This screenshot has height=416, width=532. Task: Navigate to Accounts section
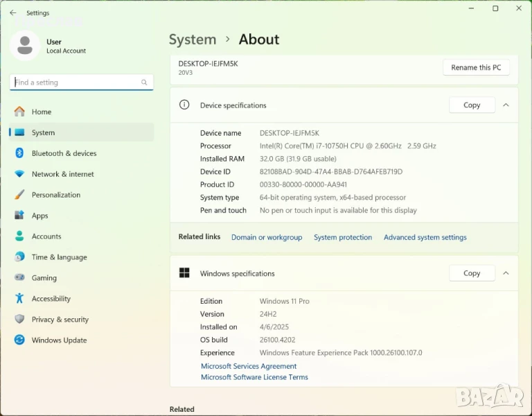(x=46, y=236)
